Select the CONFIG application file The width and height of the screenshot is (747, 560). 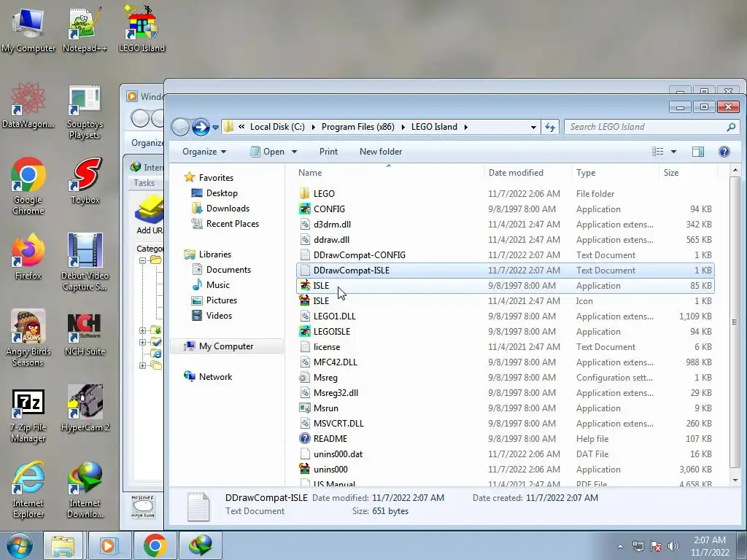(505, 209)
